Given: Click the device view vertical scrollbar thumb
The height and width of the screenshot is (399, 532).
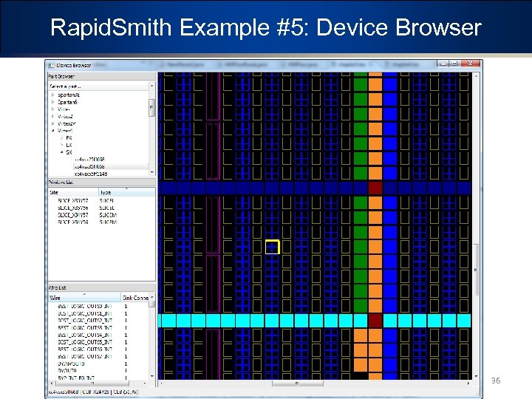Looking at the screenshot, I should pyautogui.click(x=476, y=270).
